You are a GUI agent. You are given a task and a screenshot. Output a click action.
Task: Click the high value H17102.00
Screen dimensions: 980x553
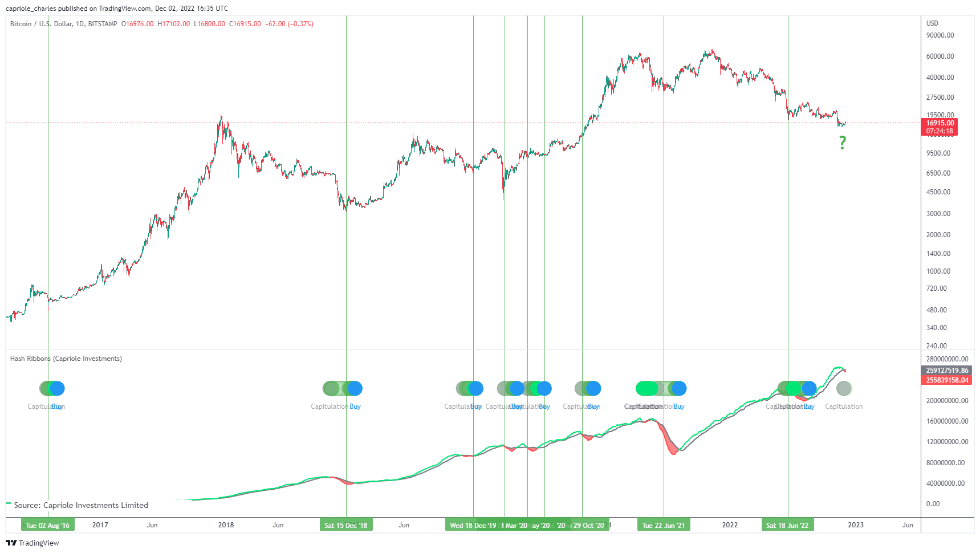pyautogui.click(x=174, y=24)
